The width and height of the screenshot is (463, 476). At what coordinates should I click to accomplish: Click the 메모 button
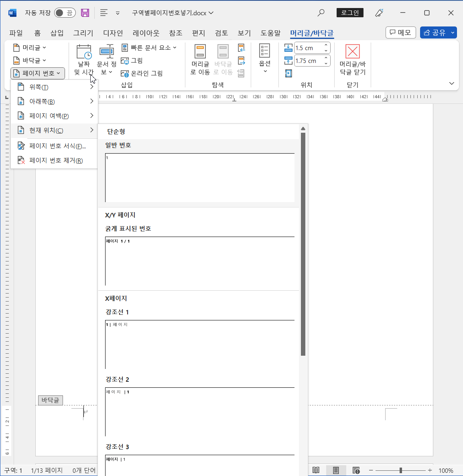(400, 32)
